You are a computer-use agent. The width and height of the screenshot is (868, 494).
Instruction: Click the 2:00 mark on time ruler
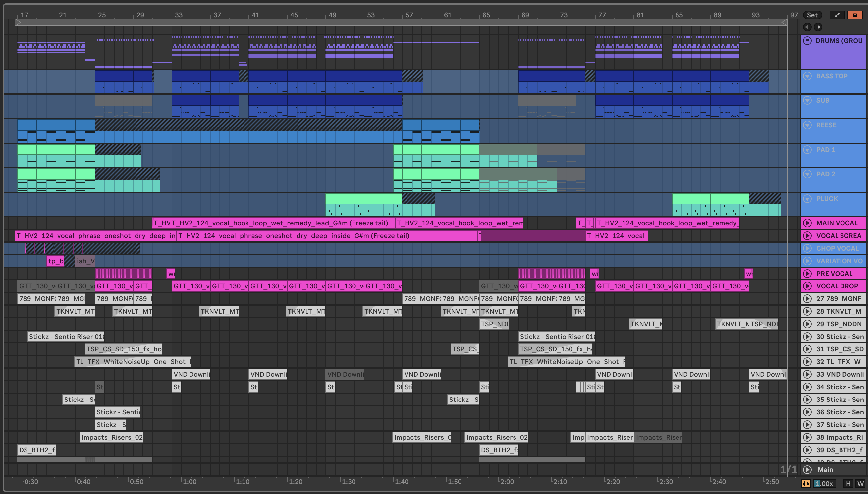coord(507,481)
